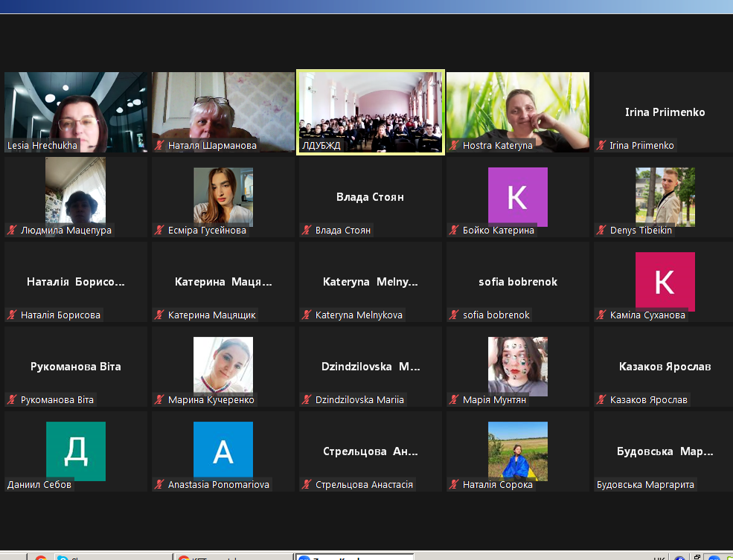Click muted mic icon next to Казаков Ярослав
This screenshot has height=560, width=733.
(x=601, y=400)
